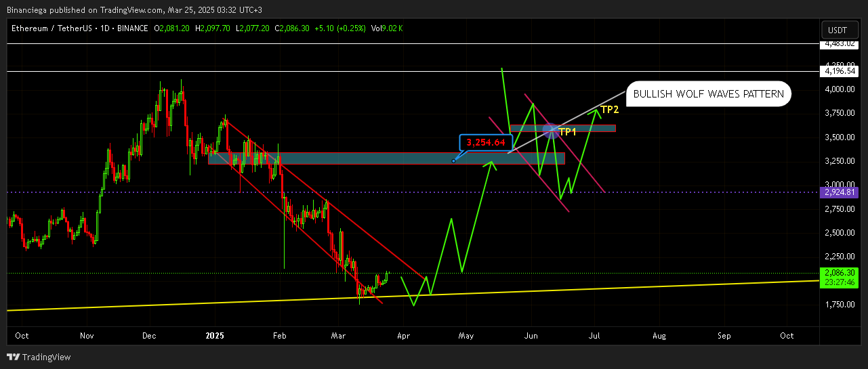The width and height of the screenshot is (868, 369).
Task: Click the Aug label on time axis
Action: point(659,335)
